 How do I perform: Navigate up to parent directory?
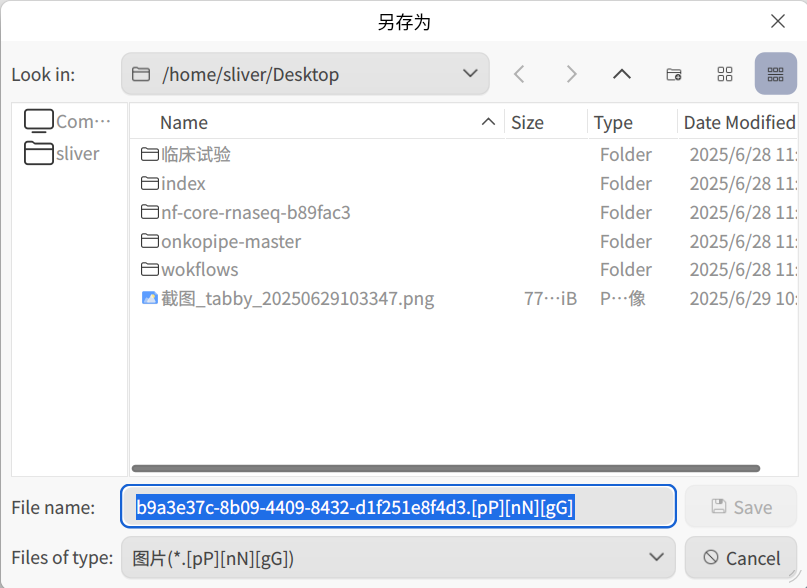pyautogui.click(x=622, y=74)
